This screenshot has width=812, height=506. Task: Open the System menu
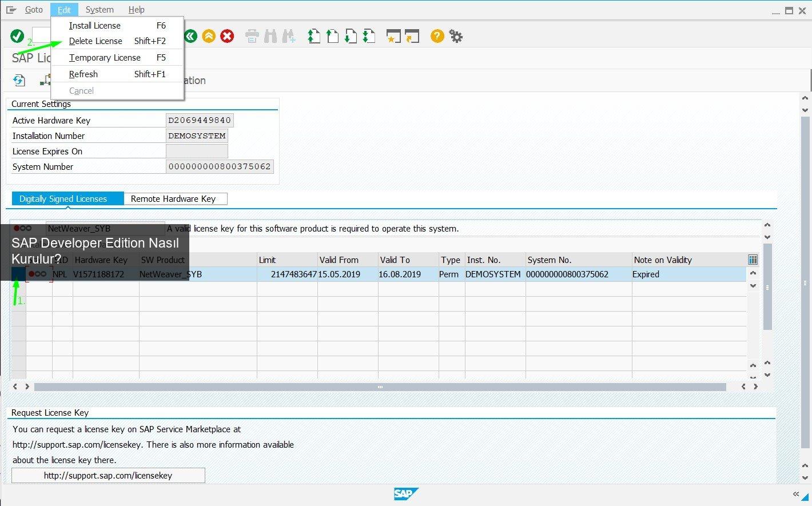click(x=99, y=10)
